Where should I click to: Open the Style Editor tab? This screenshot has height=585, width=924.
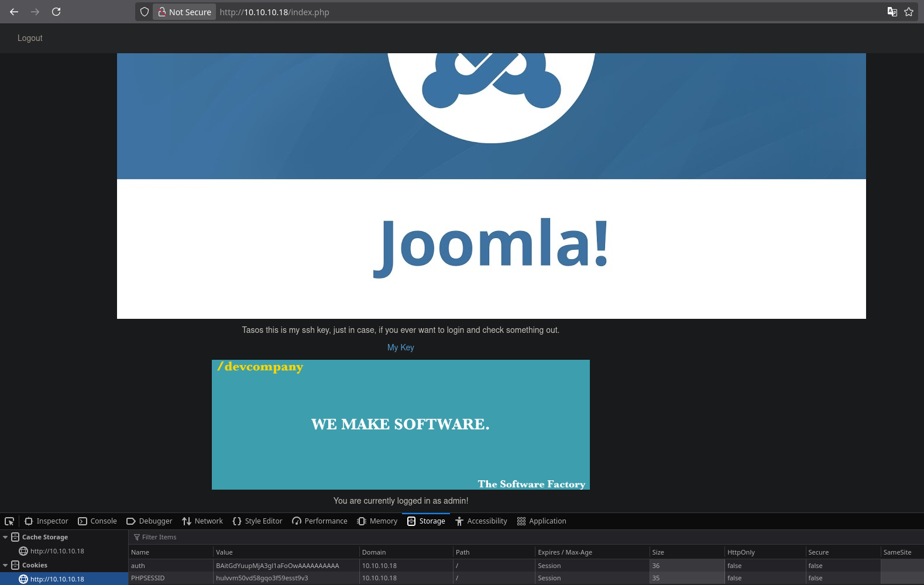pyautogui.click(x=257, y=521)
